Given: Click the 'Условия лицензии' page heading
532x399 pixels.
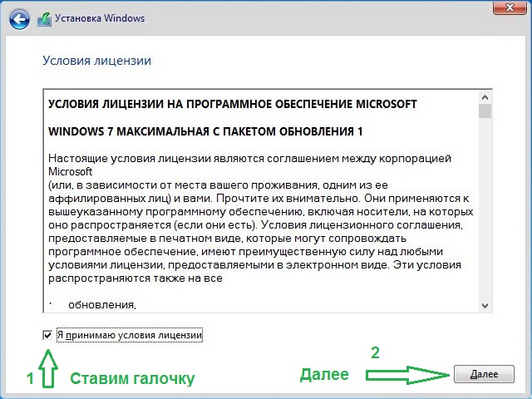Looking at the screenshot, I should [x=96, y=61].
